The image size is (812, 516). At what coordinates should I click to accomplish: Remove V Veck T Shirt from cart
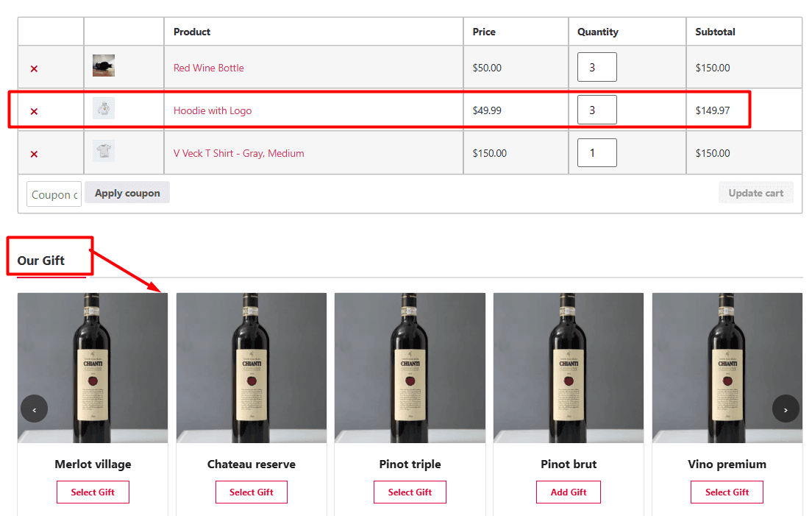(34, 154)
